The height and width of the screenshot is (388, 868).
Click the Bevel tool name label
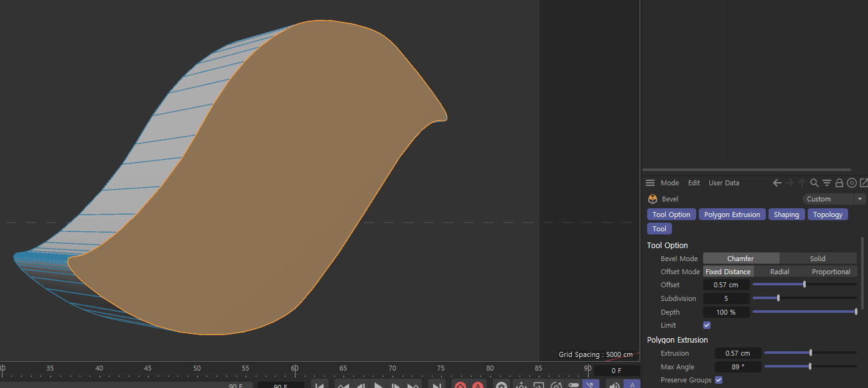(x=670, y=199)
